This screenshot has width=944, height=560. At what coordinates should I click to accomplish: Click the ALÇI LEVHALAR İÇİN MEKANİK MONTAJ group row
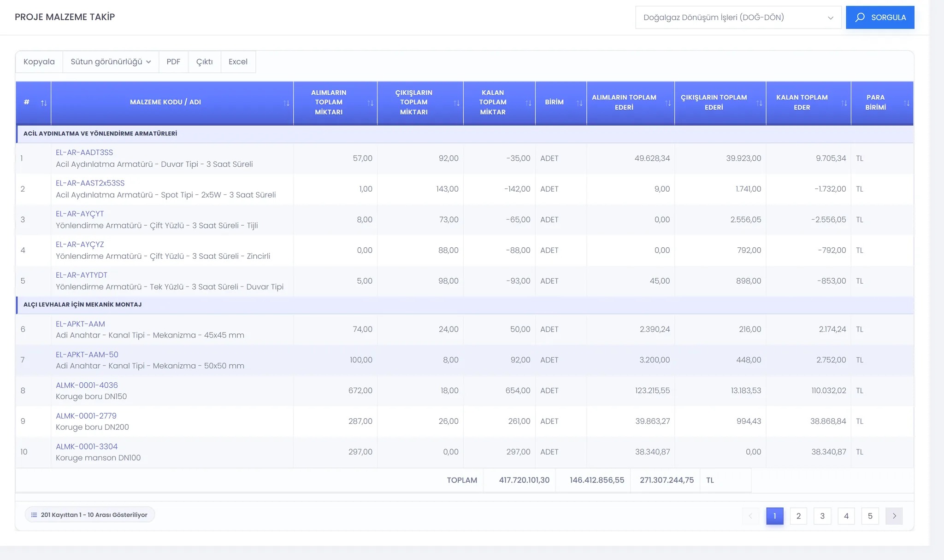(x=465, y=304)
